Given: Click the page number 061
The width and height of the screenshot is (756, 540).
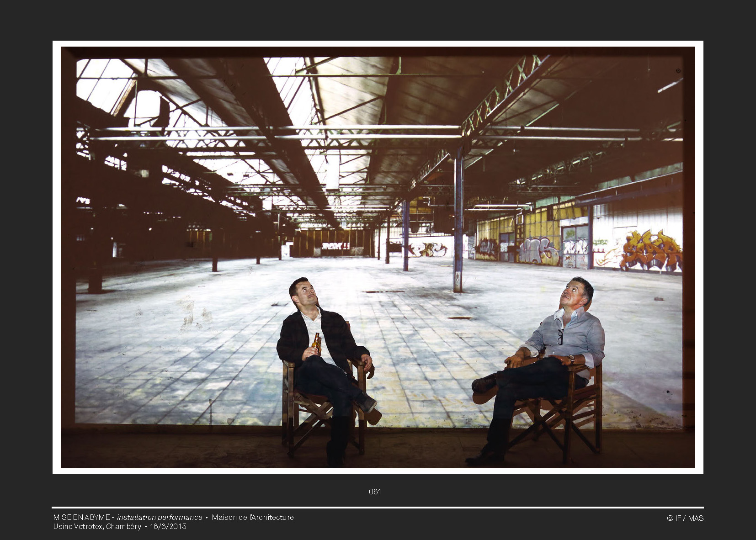Looking at the screenshot, I should pyautogui.click(x=375, y=492).
